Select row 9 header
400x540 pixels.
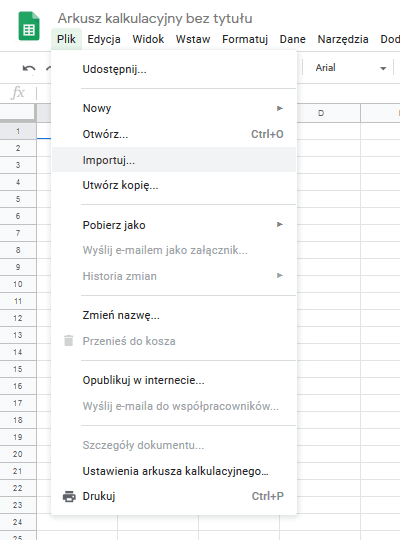click(18, 267)
